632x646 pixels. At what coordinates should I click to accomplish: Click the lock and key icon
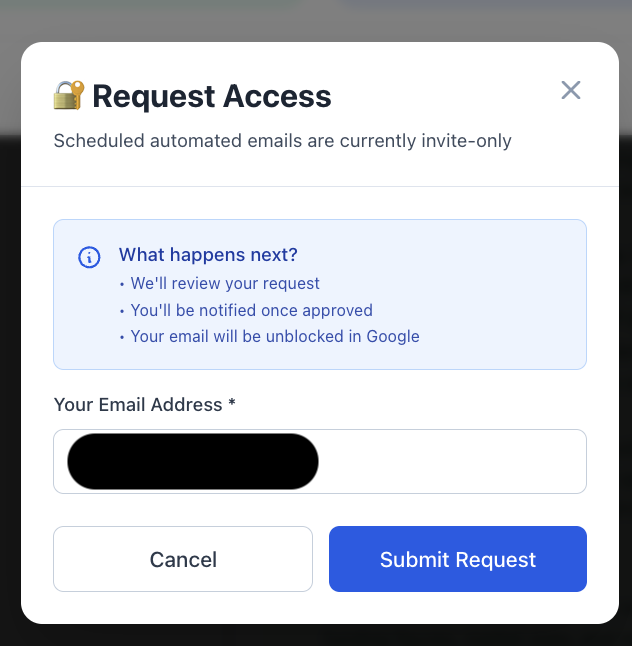[x=68, y=96]
